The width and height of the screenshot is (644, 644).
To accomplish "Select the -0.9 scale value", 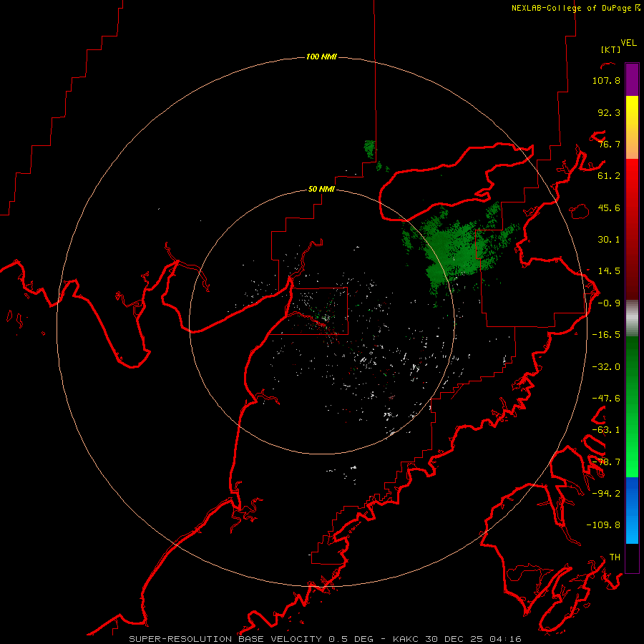I will [609, 303].
